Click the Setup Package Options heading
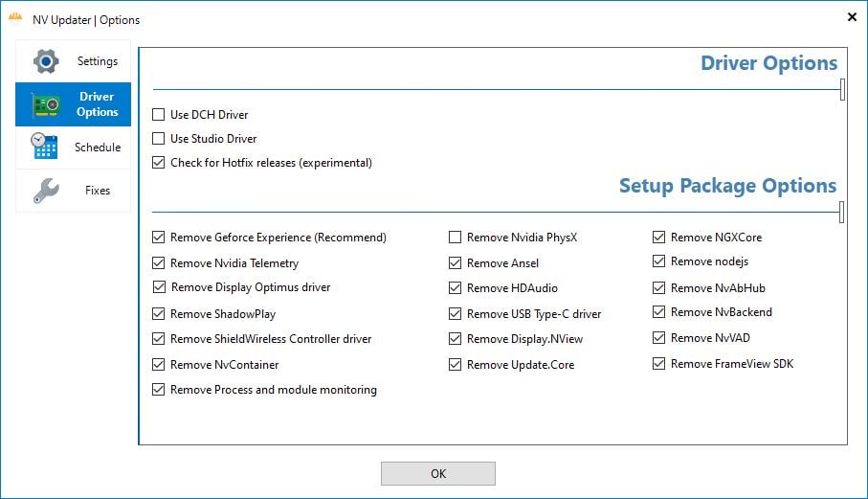The width and height of the screenshot is (868, 499). (x=728, y=186)
